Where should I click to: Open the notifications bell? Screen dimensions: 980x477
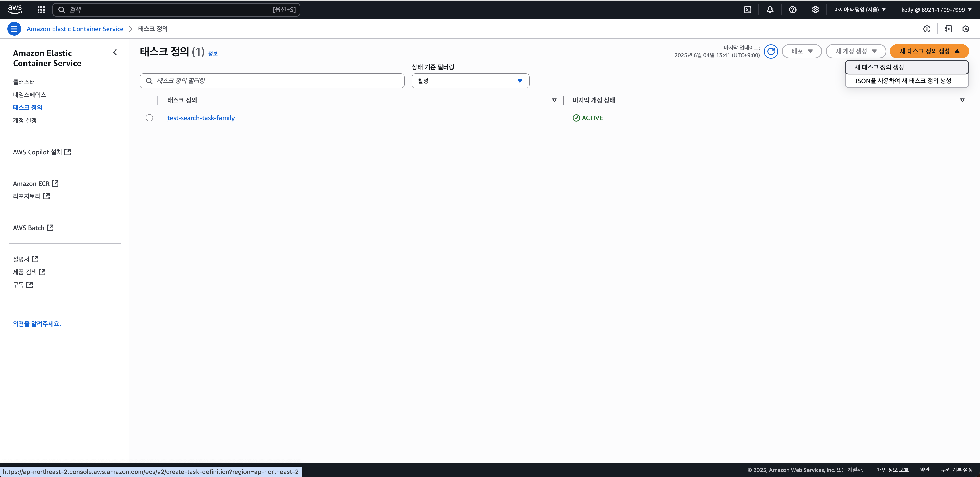pos(770,10)
